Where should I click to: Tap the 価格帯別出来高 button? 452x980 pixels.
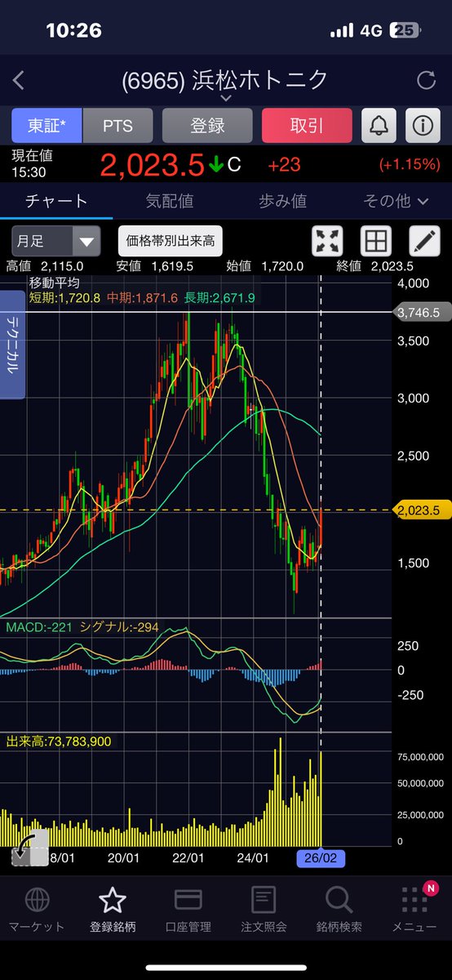click(171, 241)
